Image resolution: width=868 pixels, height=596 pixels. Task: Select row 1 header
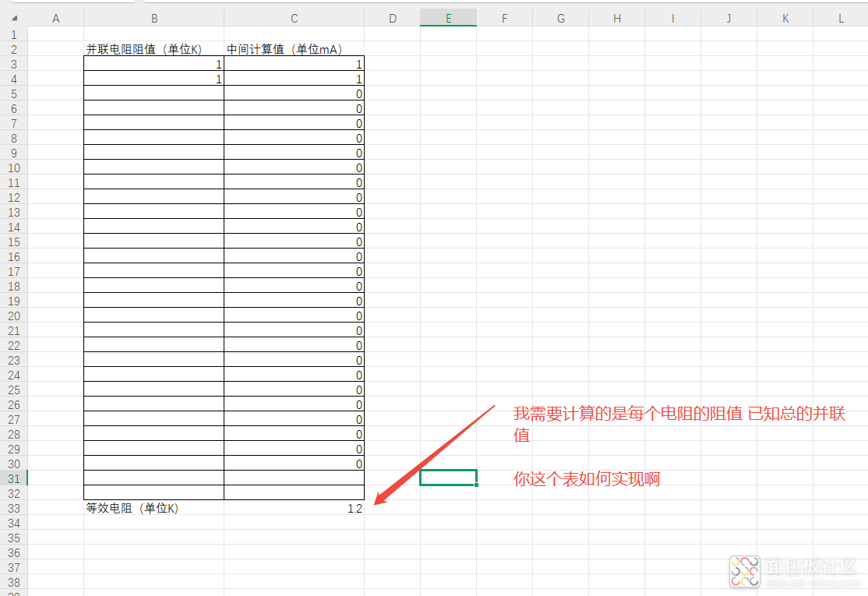(14, 34)
